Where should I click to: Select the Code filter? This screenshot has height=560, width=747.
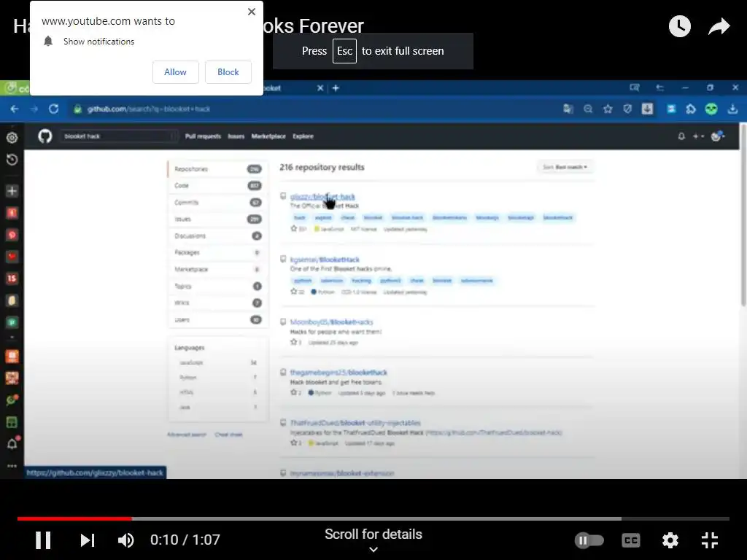tap(217, 186)
